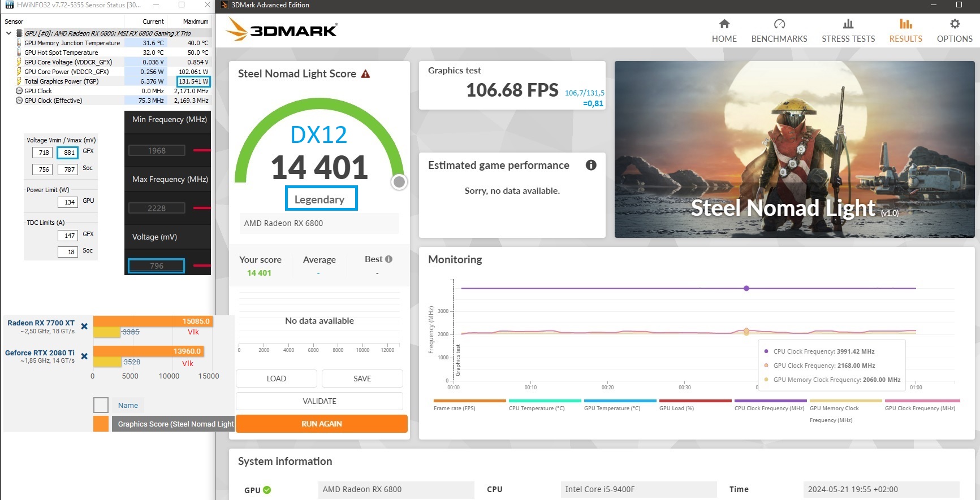Viewport: 980px width, 500px height.
Task: Click the green GPU validation checkmark
Action: coord(267,490)
